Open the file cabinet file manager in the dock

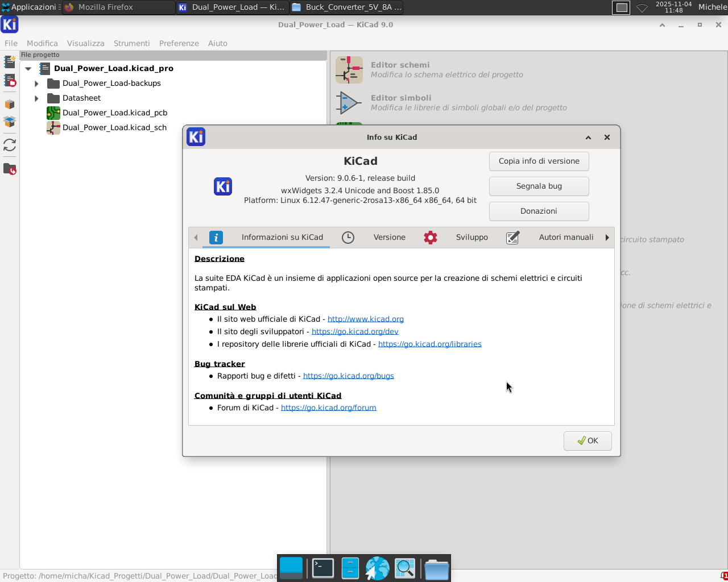(x=350, y=568)
